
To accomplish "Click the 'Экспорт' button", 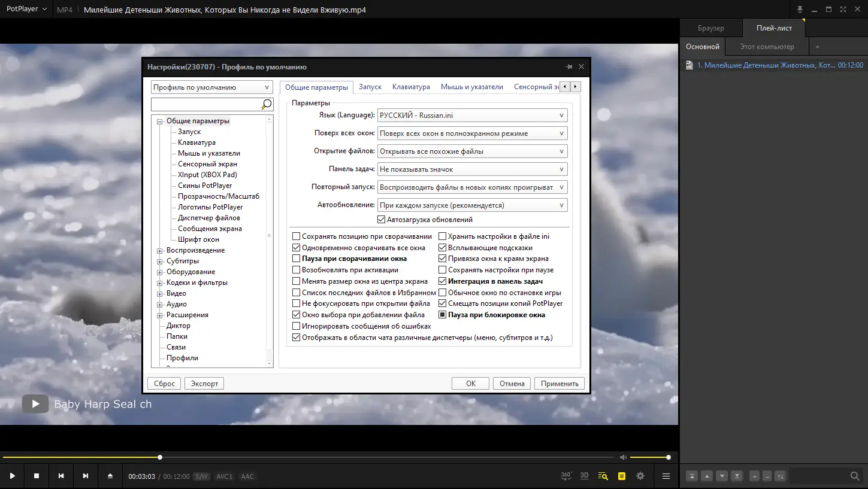I will click(x=204, y=384).
